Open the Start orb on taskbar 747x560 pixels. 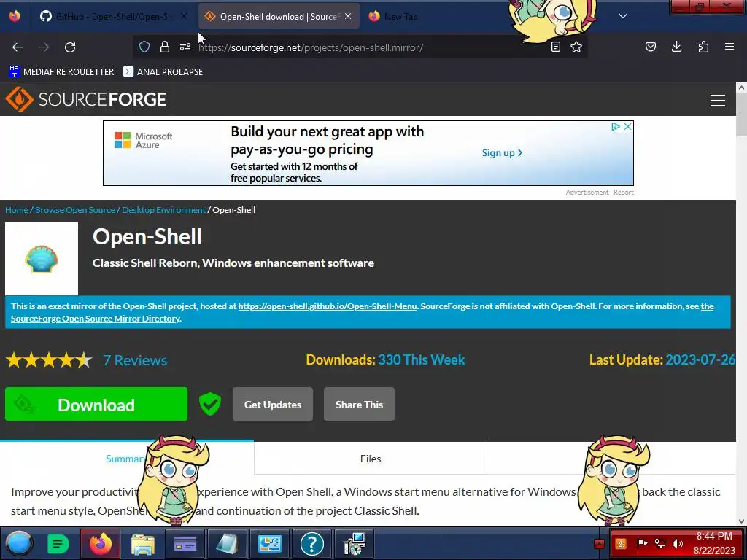pyautogui.click(x=19, y=544)
